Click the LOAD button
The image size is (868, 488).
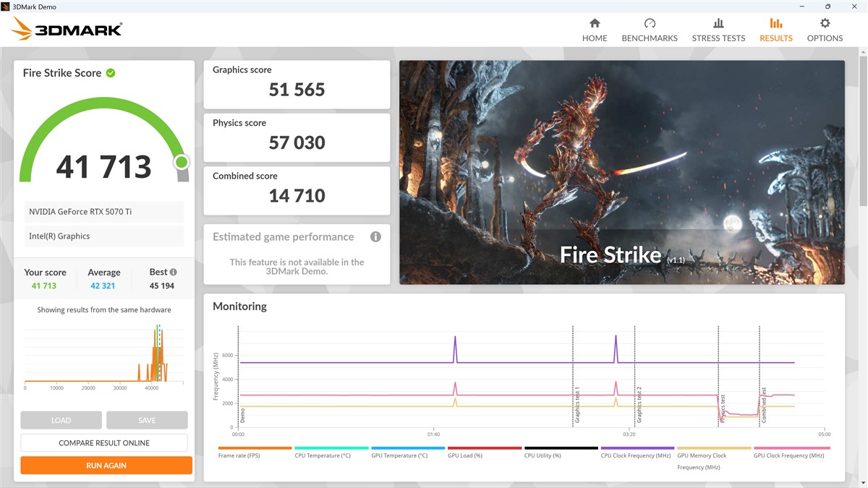[x=61, y=420]
